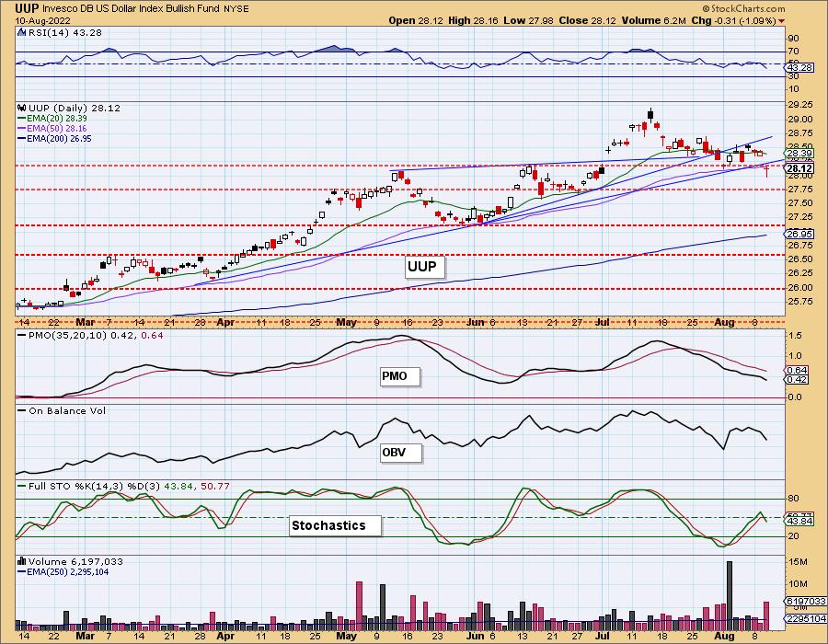Click the UUP (Daily) 28.12 legend
828x644 pixels.
point(75,108)
